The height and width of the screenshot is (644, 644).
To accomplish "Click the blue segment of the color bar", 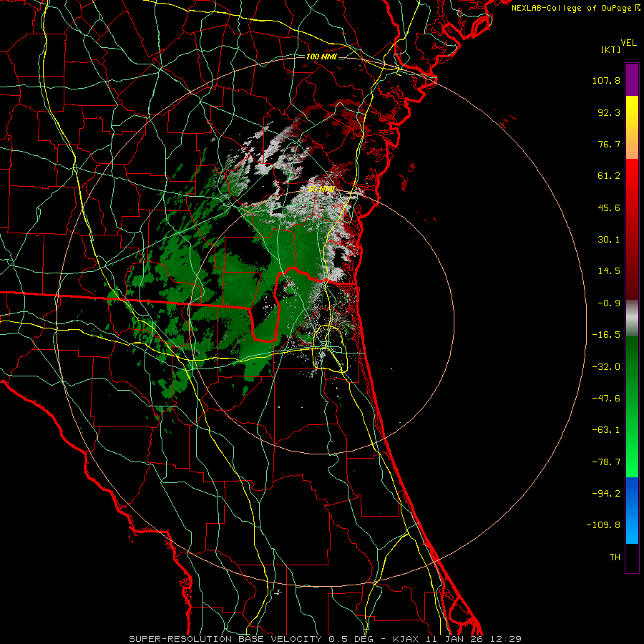I will 632,510.
